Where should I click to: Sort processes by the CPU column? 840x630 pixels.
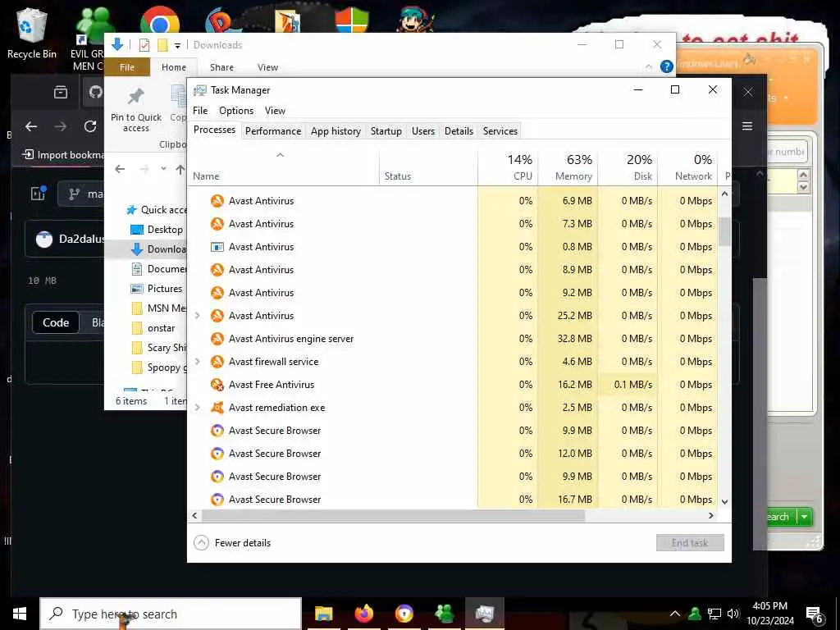coord(508,167)
